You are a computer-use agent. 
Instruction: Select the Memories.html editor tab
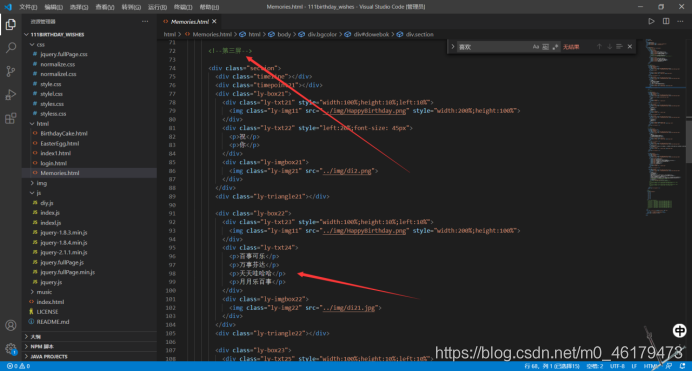(x=190, y=21)
